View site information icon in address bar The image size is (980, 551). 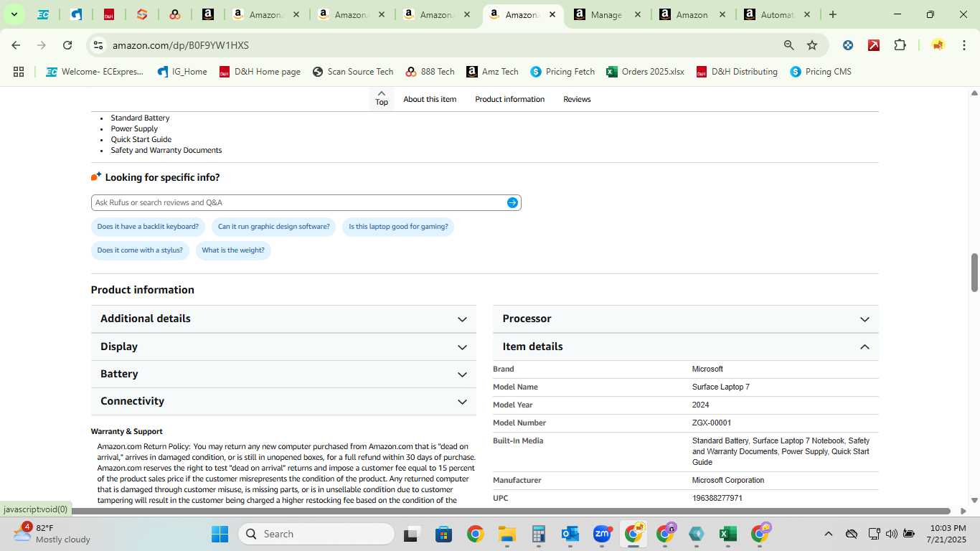tap(98, 45)
